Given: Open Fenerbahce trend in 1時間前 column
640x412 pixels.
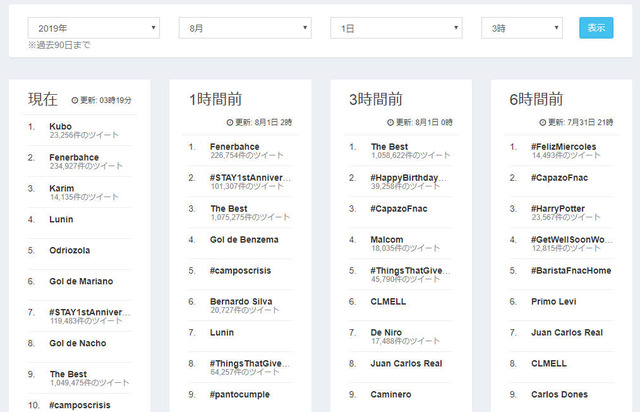Looking at the screenshot, I should 235,147.
